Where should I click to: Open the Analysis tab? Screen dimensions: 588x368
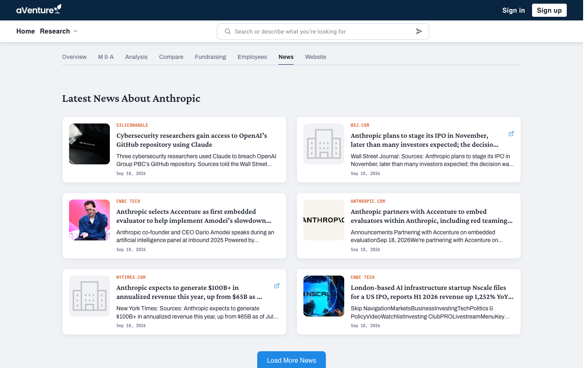click(136, 57)
